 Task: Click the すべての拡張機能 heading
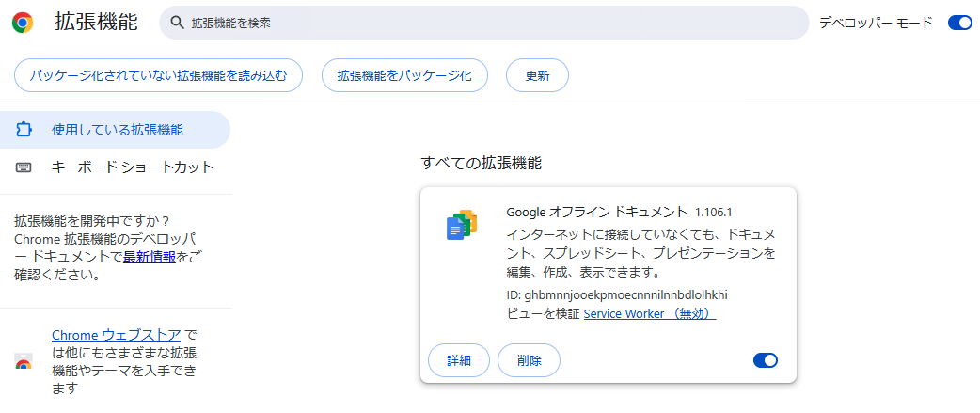482,164
